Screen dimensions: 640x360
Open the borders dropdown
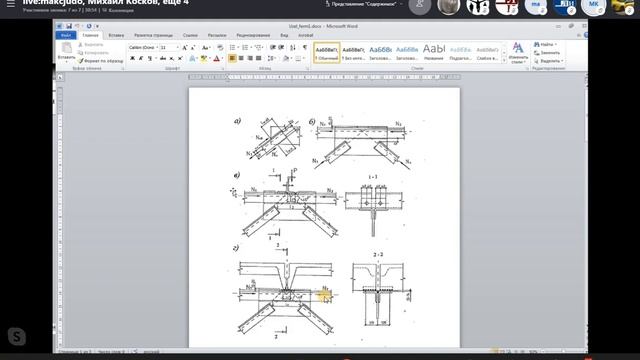coord(299,59)
